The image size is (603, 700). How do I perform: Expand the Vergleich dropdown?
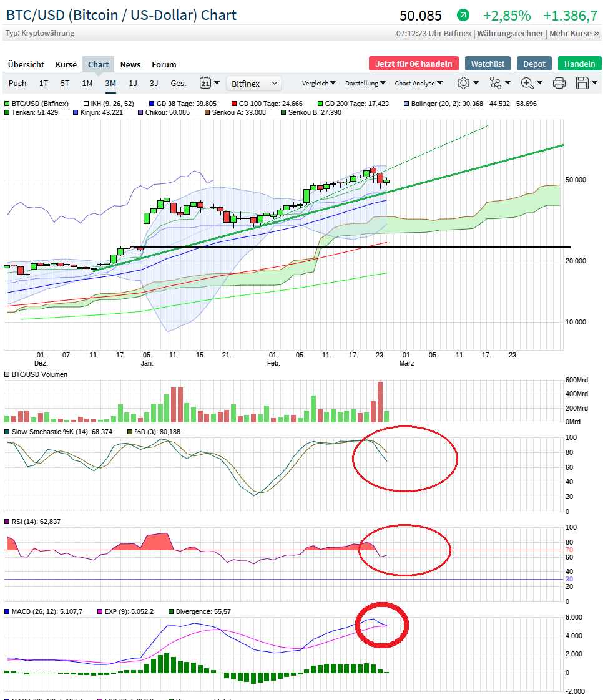point(318,83)
